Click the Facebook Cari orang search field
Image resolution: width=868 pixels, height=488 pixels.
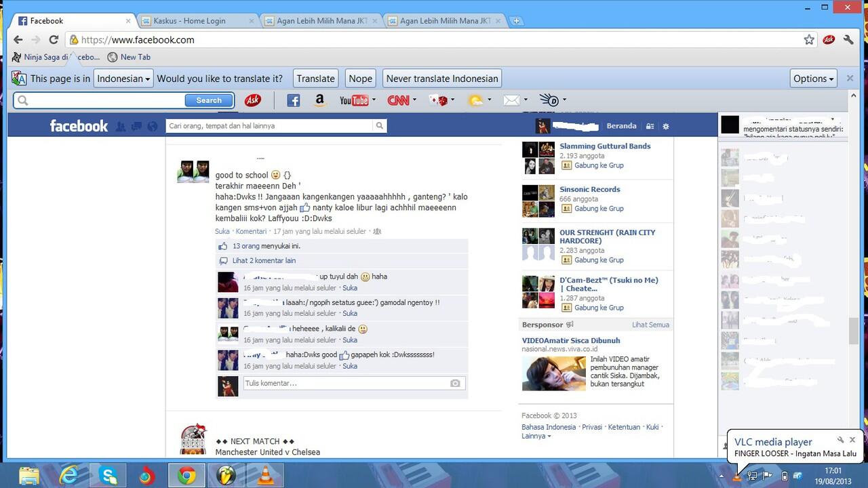pyautogui.click(x=270, y=125)
